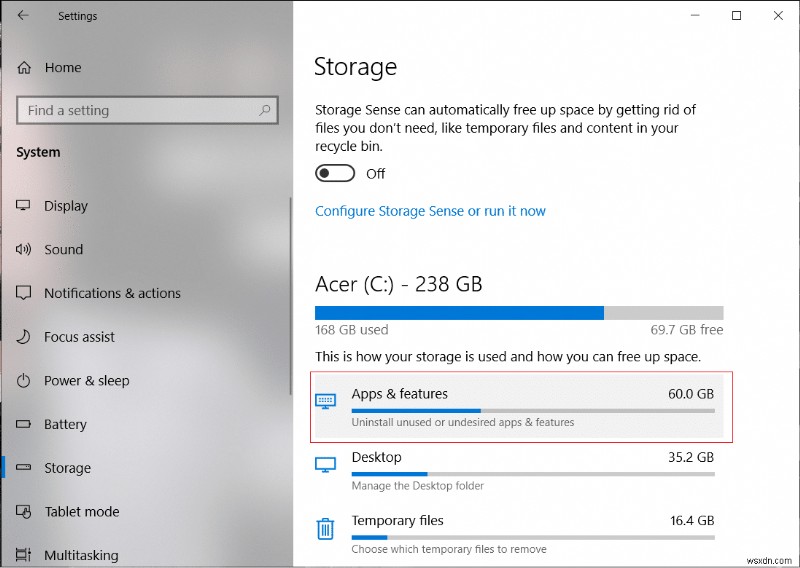Click the Focus assist moon icon
The height and width of the screenshot is (568, 800).
click(x=24, y=337)
